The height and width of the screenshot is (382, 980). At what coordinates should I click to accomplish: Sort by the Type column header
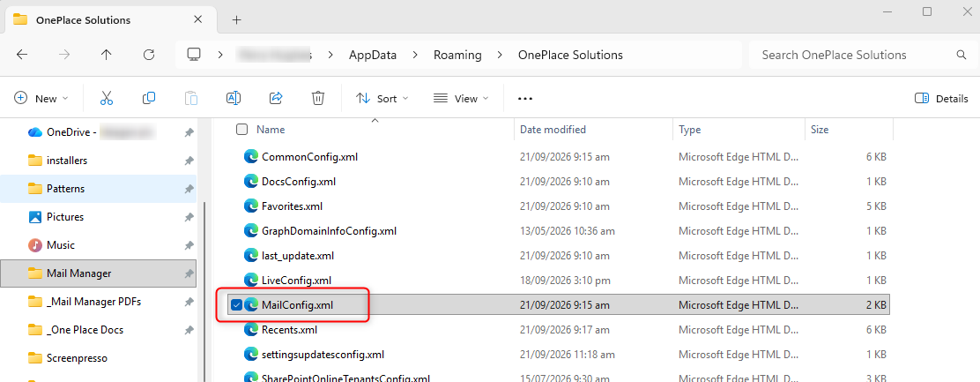coord(689,130)
